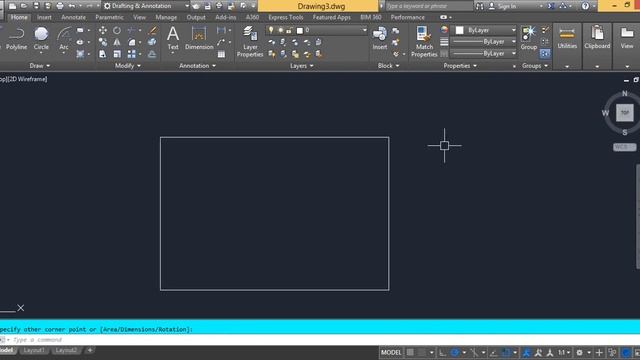Expand the Layers panel
The width and height of the screenshot is (640, 360).
click(x=302, y=66)
